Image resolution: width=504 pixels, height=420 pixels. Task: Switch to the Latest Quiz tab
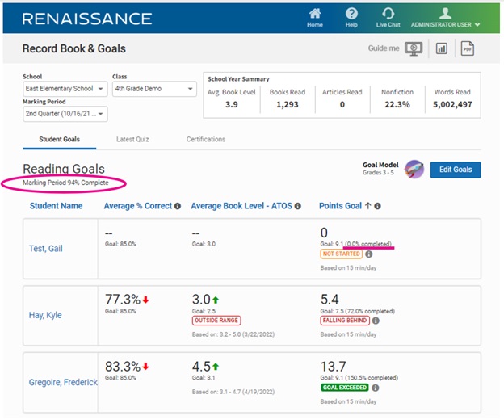click(x=132, y=139)
